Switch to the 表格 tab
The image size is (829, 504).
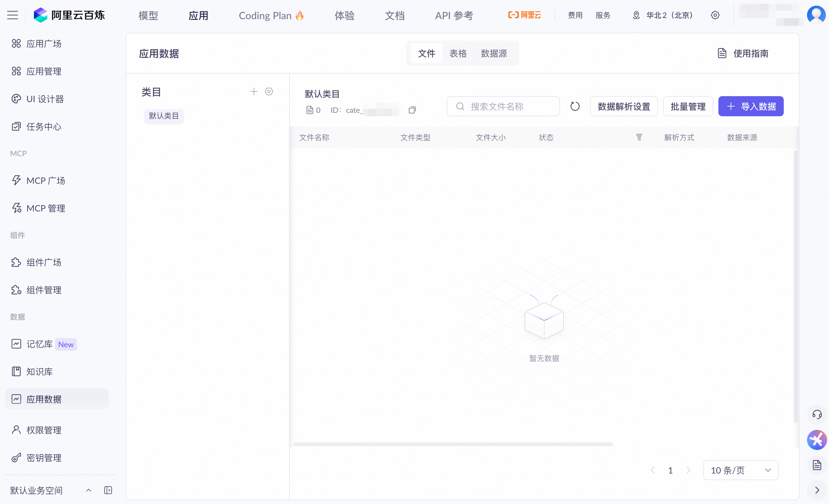coord(458,53)
